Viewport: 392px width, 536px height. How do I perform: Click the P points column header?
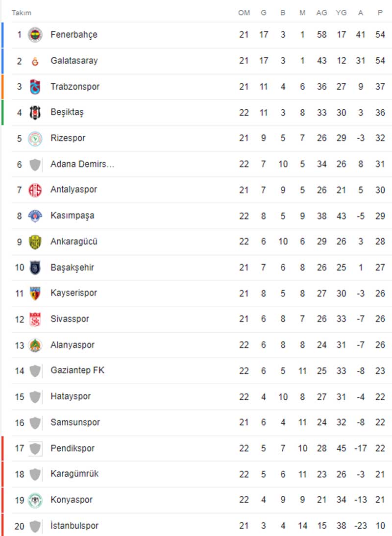coord(380,13)
